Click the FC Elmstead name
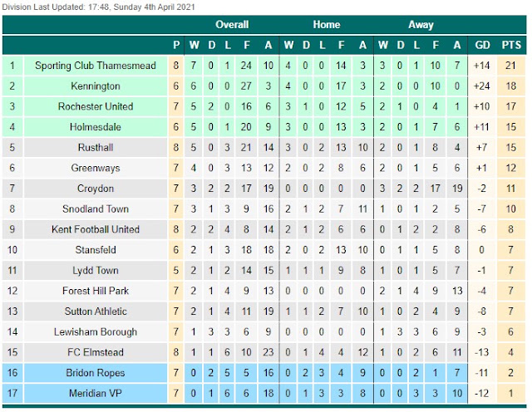Screen dimensions: 532x412 (x=96, y=352)
